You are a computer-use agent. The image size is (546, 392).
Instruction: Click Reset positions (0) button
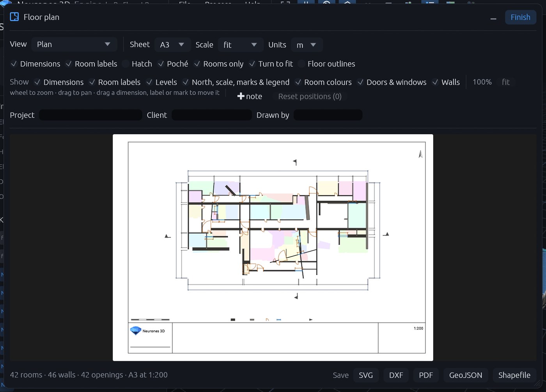pos(310,96)
